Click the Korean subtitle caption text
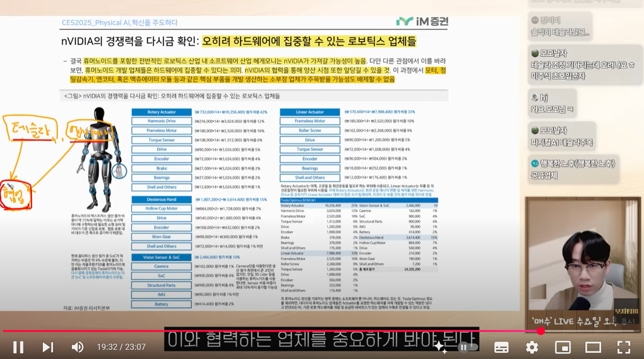This screenshot has width=644, height=359. (x=321, y=339)
